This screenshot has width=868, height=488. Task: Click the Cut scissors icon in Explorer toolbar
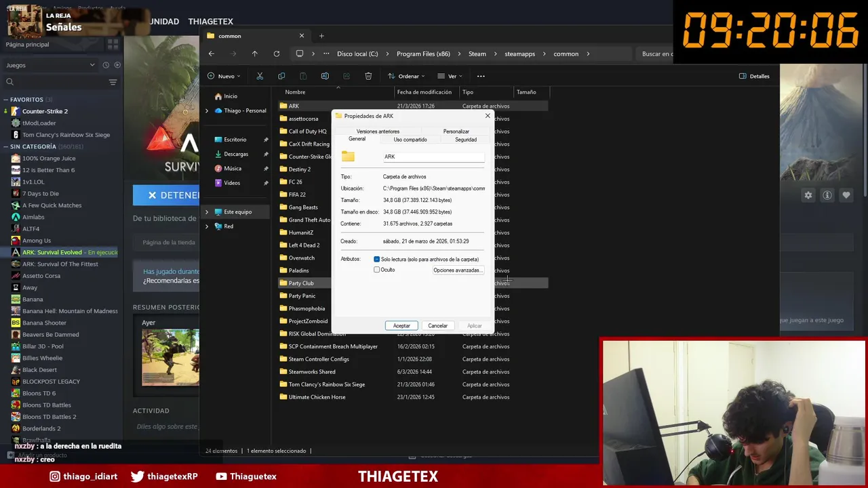coord(260,76)
